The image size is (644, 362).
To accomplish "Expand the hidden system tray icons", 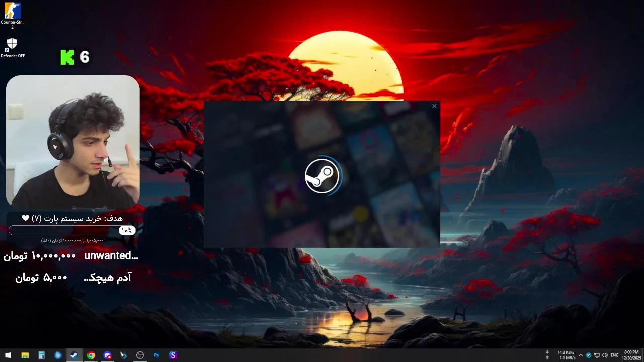I will click(580, 355).
